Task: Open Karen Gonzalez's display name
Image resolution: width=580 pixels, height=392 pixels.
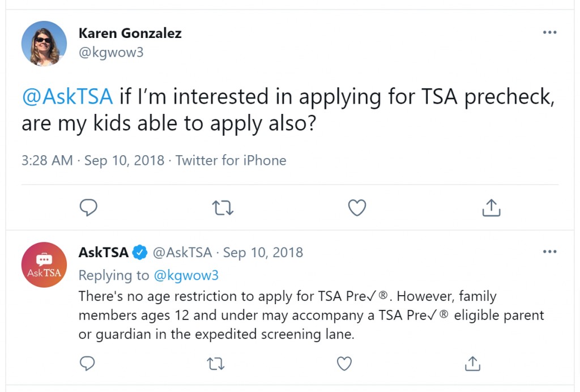Action: pyautogui.click(x=130, y=33)
